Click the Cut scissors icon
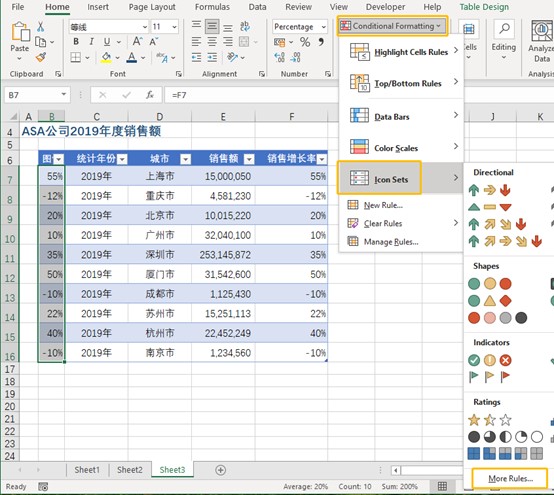The width and height of the screenshot is (554, 495). pyautogui.click(x=40, y=27)
